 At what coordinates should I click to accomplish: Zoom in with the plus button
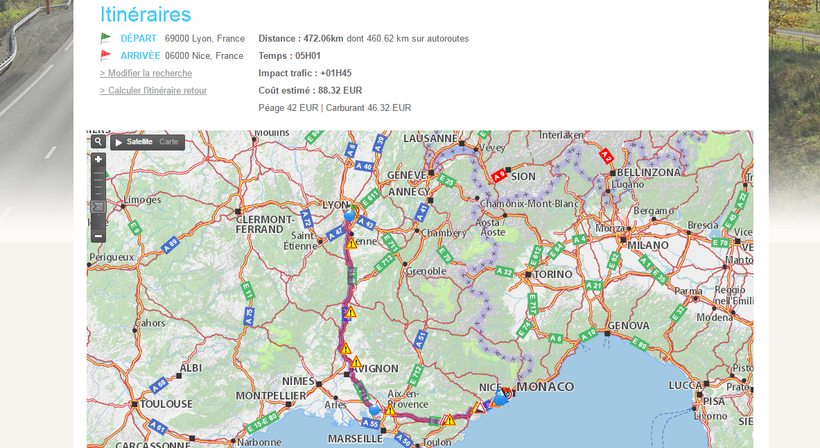[x=98, y=159]
